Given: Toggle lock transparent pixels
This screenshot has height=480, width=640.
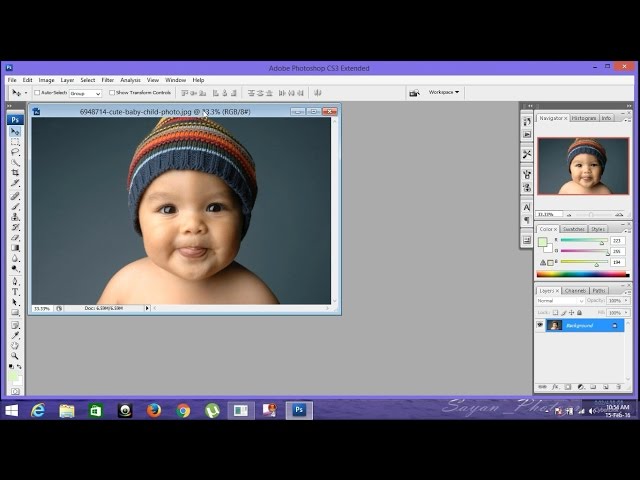Looking at the screenshot, I should click(555, 313).
